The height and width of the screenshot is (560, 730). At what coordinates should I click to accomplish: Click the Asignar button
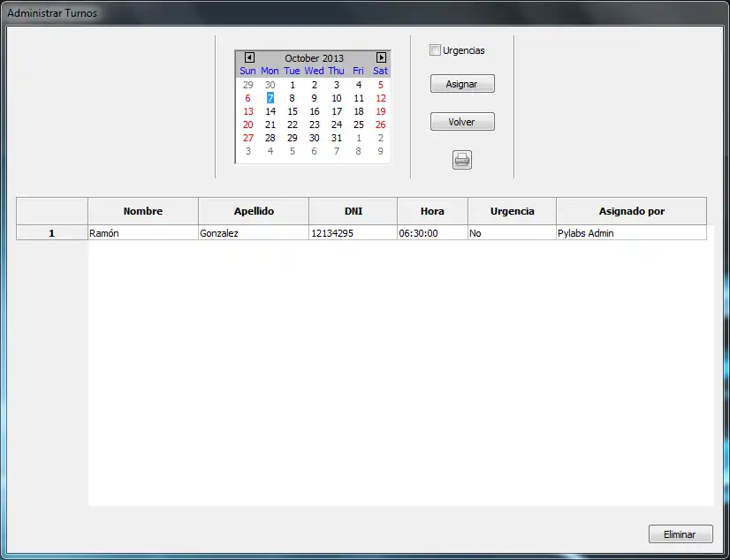(x=462, y=84)
